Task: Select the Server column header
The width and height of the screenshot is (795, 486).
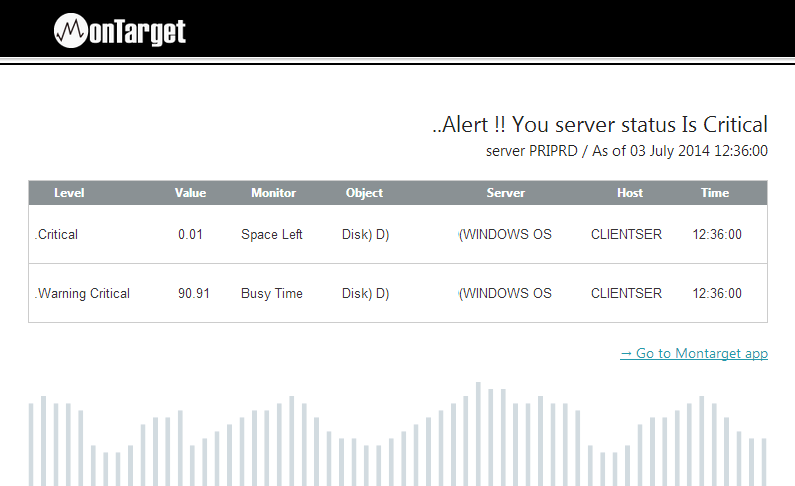Action: tap(505, 193)
